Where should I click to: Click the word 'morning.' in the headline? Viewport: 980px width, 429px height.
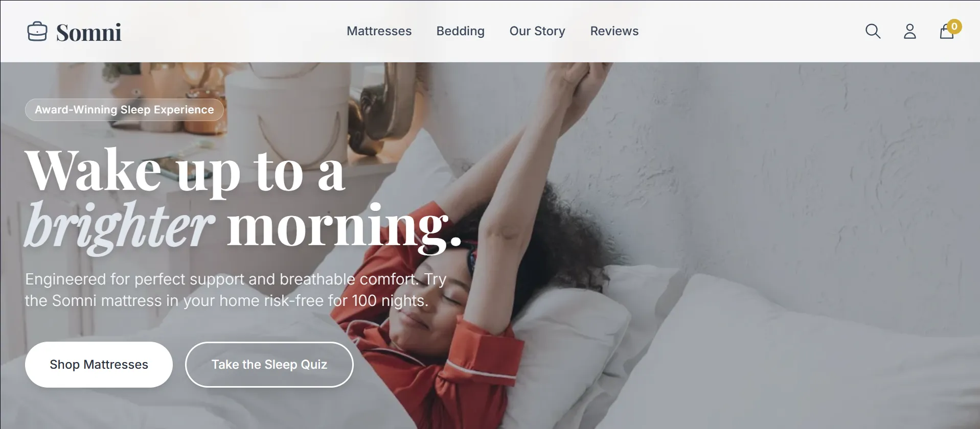click(x=344, y=226)
